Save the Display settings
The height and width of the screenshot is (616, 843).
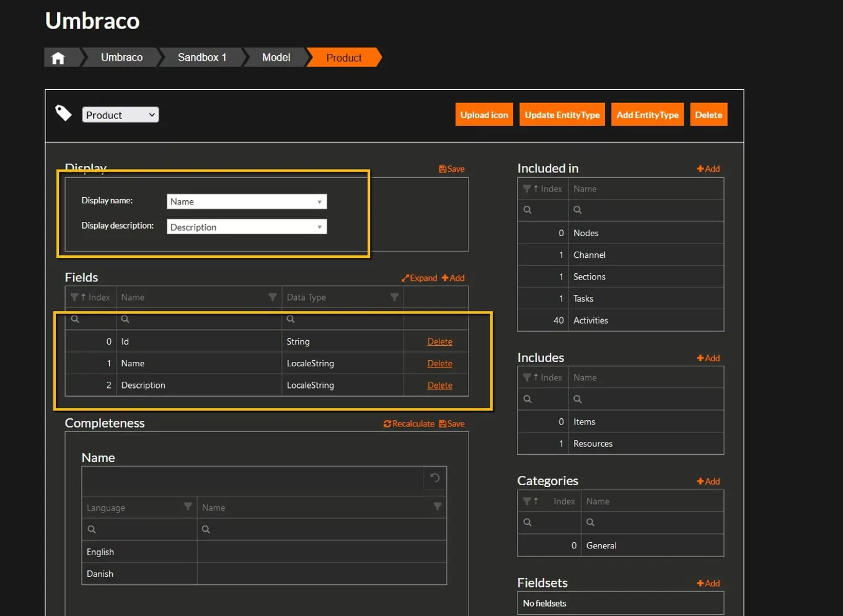tap(452, 169)
